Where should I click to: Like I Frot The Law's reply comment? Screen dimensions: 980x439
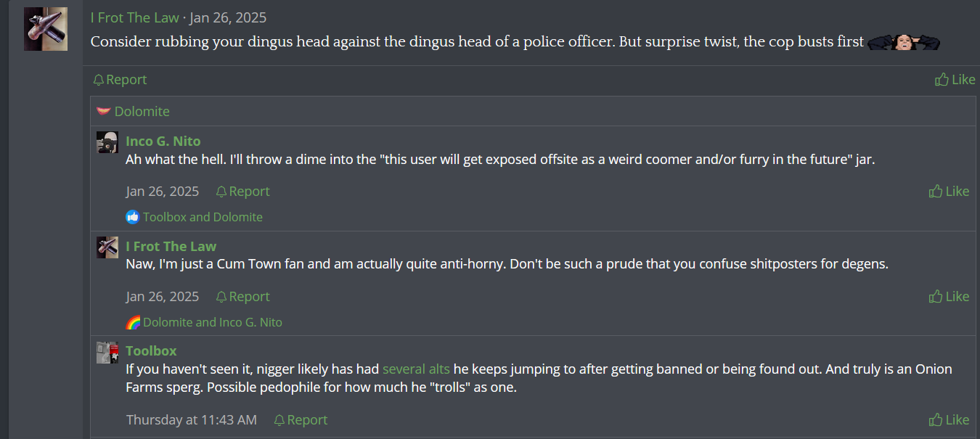click(x=949, y=297)
